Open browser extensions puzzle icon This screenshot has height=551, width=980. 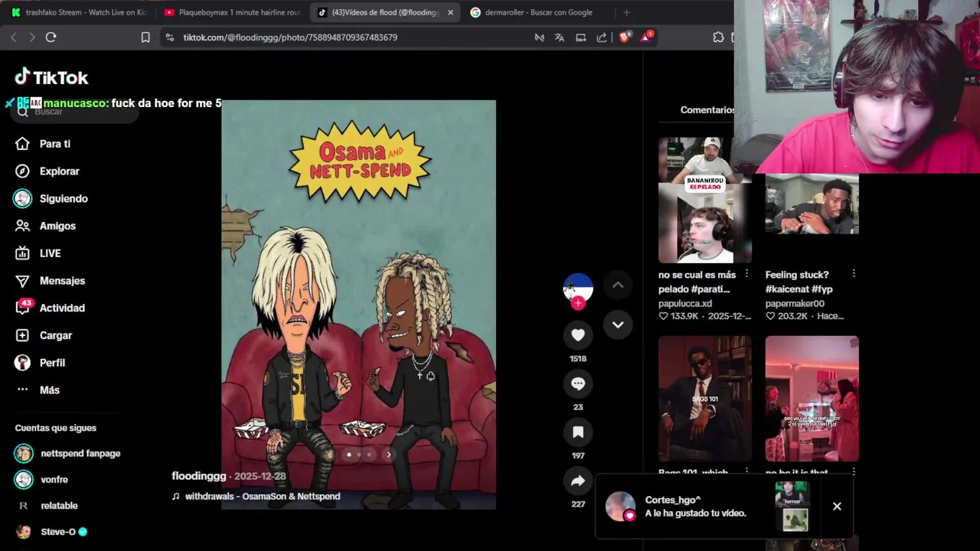coord(718,37)
